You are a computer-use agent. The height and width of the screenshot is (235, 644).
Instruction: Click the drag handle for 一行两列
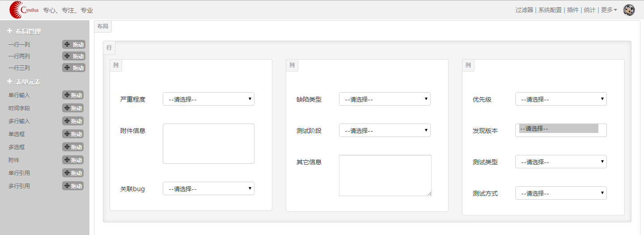pyautogui.click(x=74, y=56)
